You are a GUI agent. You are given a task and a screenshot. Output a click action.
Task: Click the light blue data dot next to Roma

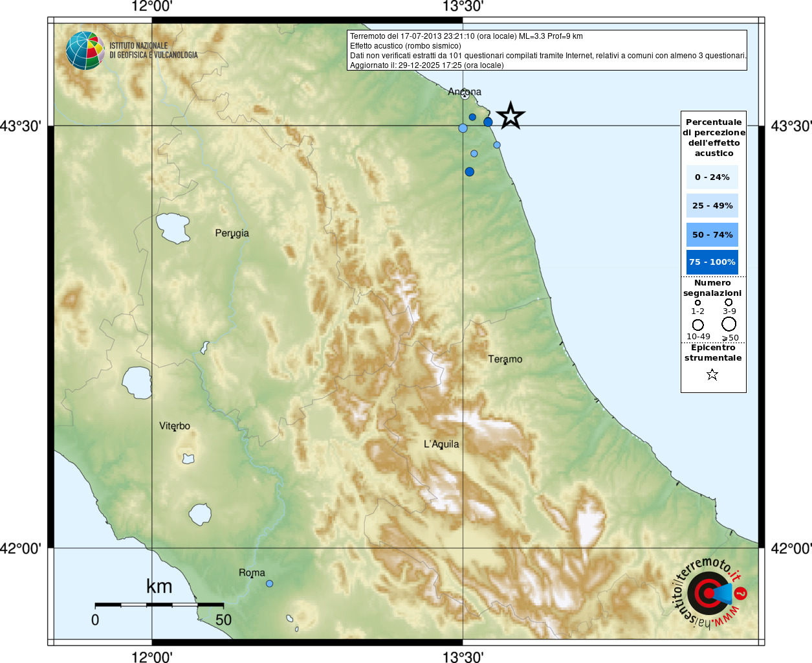point(269,583)
